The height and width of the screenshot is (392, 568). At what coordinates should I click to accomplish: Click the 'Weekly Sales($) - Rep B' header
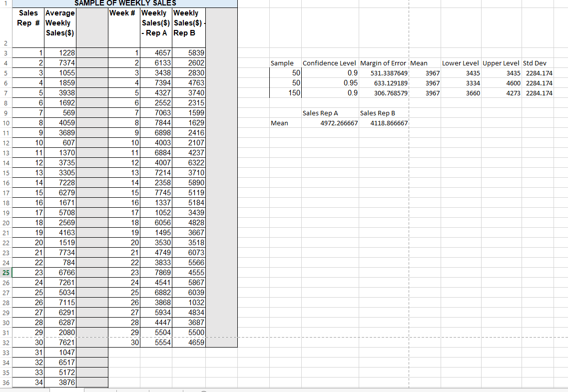point(189,28)
